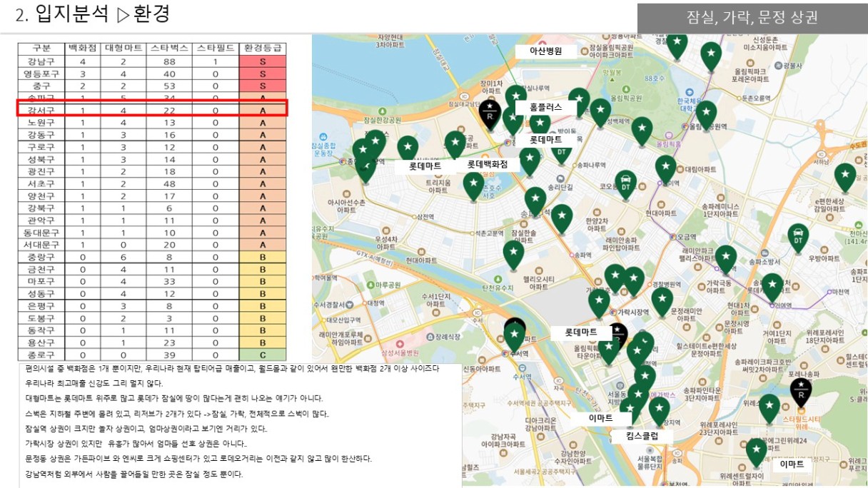Click the 환경등급 column header
This screenshot has height=488, width=868.
[263, 49]
